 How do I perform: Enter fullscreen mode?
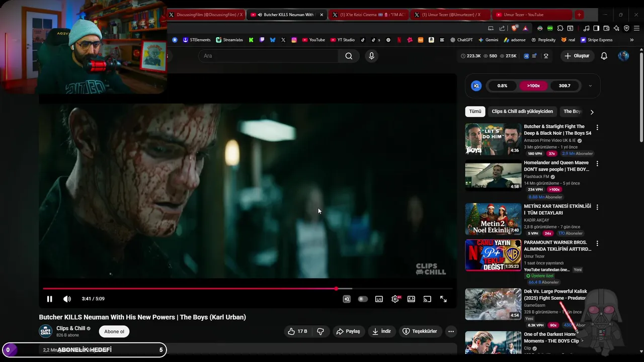coord(443,299)
